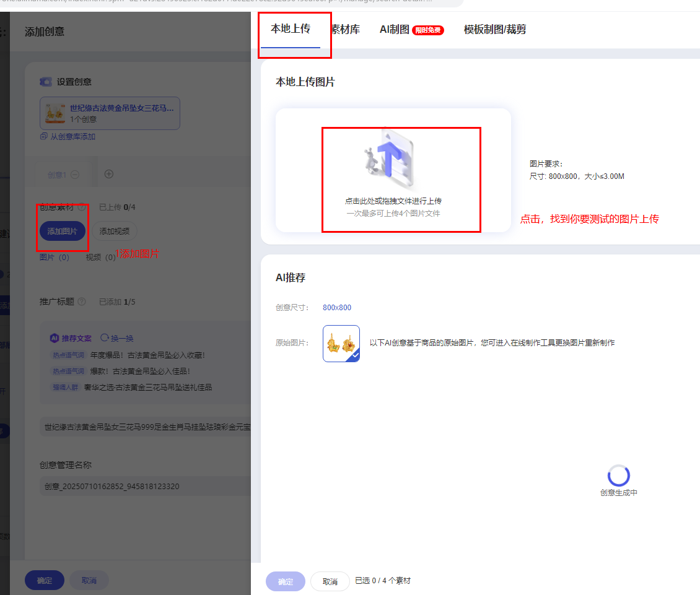Click 取消 in the upload dialog footer
The width and height of the screenshot is (700, 595).
click(x=330, y=581)
